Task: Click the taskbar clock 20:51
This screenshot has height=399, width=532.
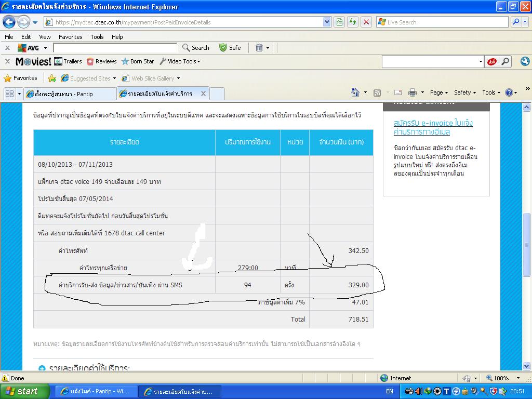Action: coord(517,391)
